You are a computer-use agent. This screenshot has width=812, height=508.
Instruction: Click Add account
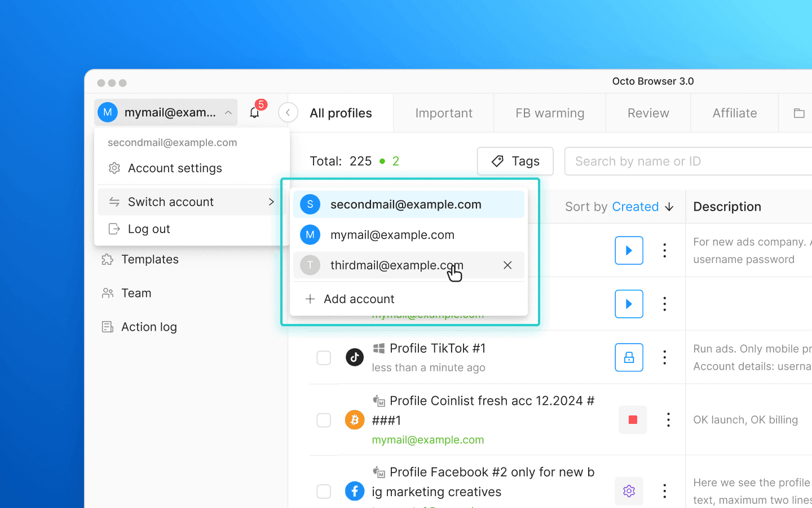[x=409, y=299]
